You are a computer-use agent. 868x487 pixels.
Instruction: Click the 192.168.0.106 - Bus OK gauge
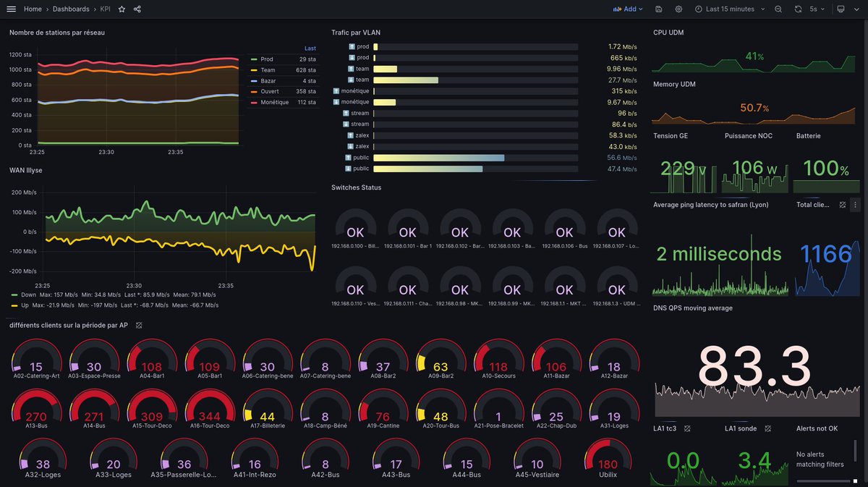point(564,229)
